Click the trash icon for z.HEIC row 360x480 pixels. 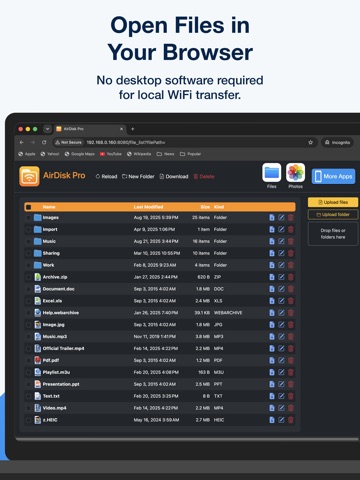coord(291,420)
